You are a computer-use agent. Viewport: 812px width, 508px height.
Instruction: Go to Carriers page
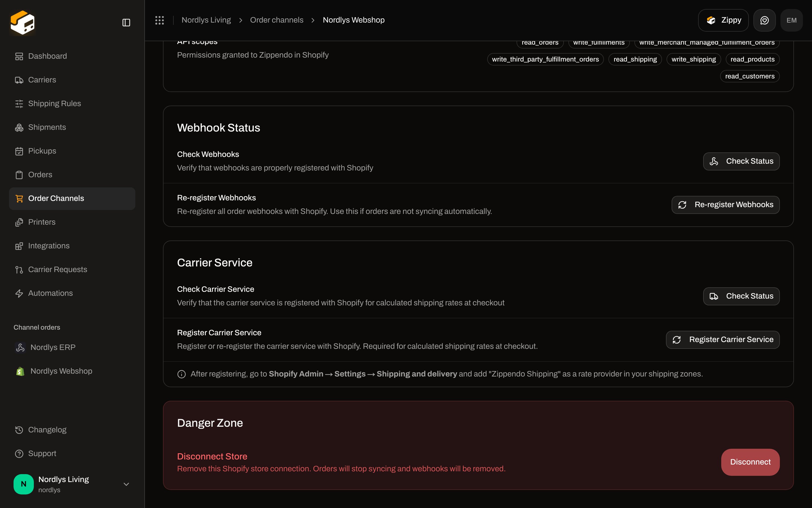pyautogui.click(x=72, y=80)
